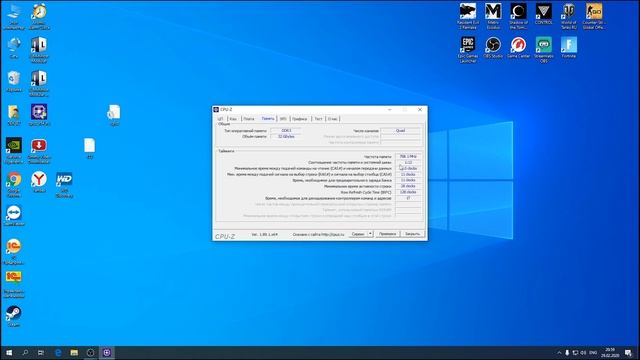Open Epic Games Launcher shortcut
The image size is (640, 360).
coord(468,50)
